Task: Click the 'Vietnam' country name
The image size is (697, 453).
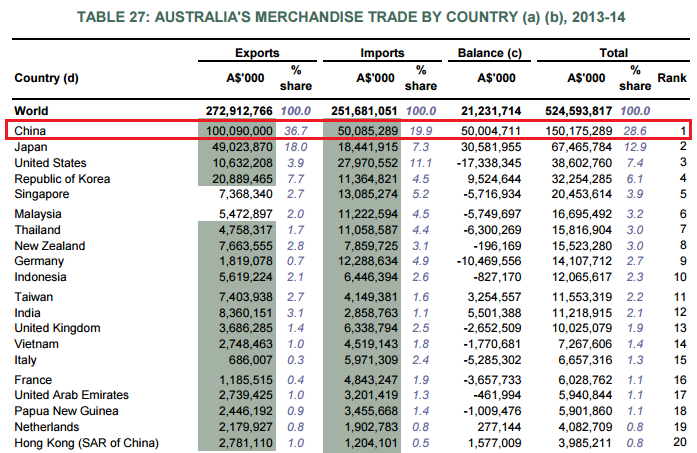Action: 36,344
